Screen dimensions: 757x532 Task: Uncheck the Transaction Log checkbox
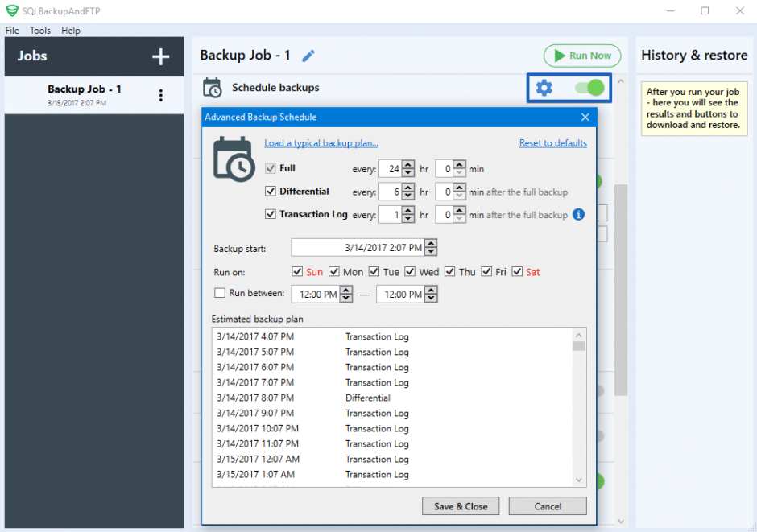(x=271, y=213)
